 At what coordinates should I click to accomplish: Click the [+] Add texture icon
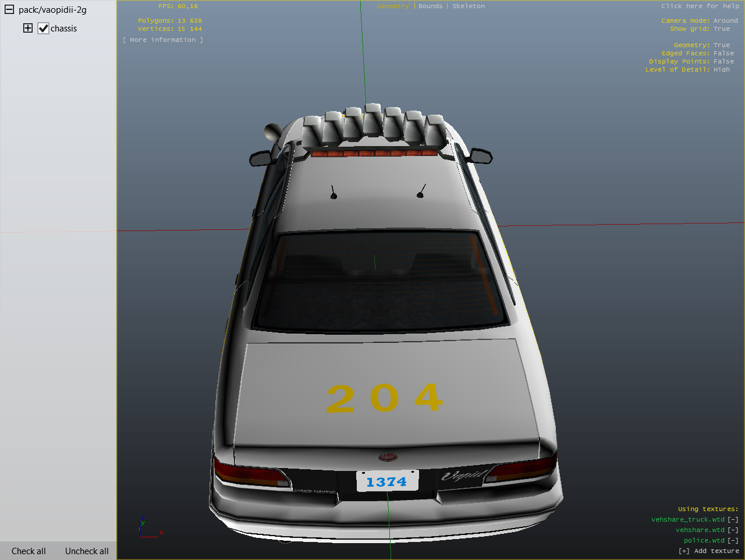(684, 551)
